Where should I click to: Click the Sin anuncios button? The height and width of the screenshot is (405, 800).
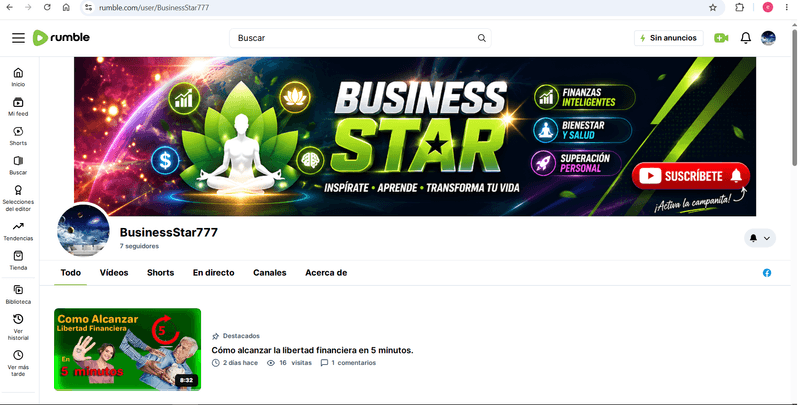tap(668, 38)
